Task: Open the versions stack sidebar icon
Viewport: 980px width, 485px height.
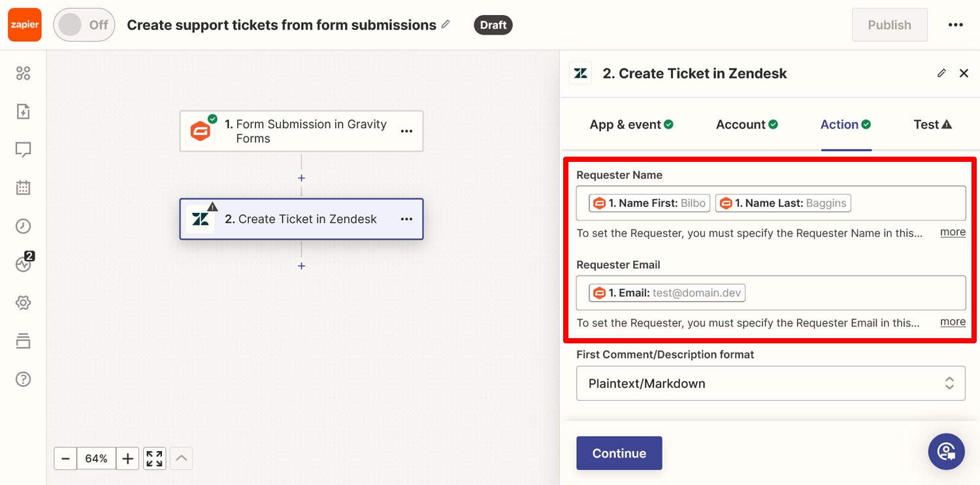Action: coord(23,341)
